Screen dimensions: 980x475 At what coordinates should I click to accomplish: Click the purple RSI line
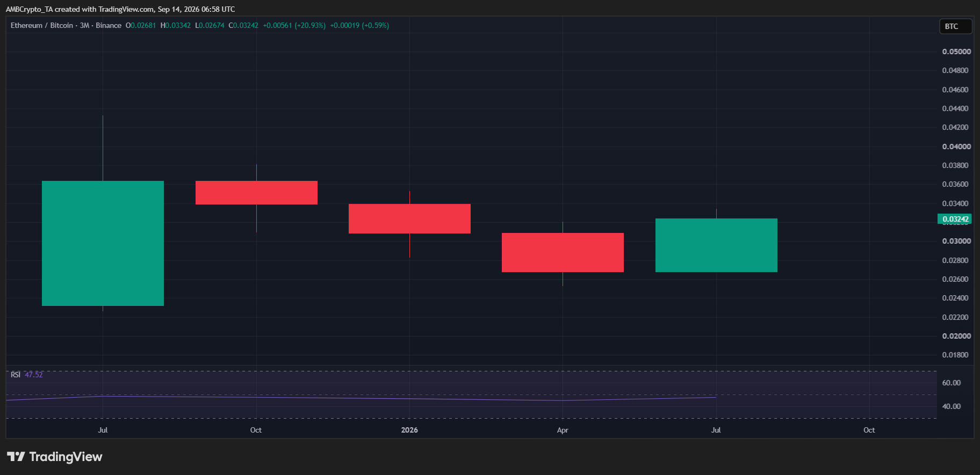click(x=360, y=398)
